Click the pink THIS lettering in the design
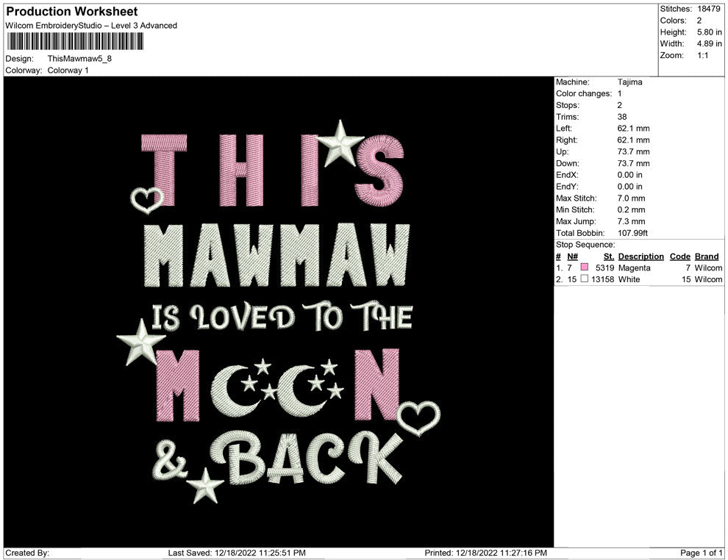Viewport: 728px width, 560px height. click(273, 170)
